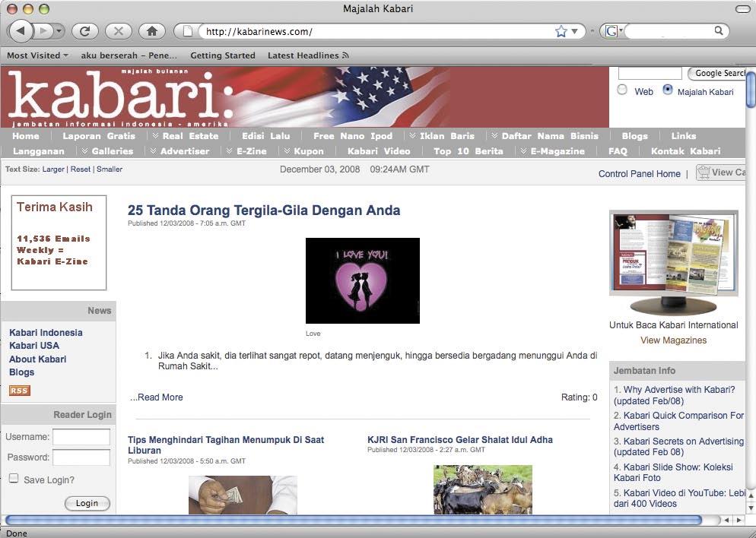Open the Getting Started bookmark

(223, 55)
